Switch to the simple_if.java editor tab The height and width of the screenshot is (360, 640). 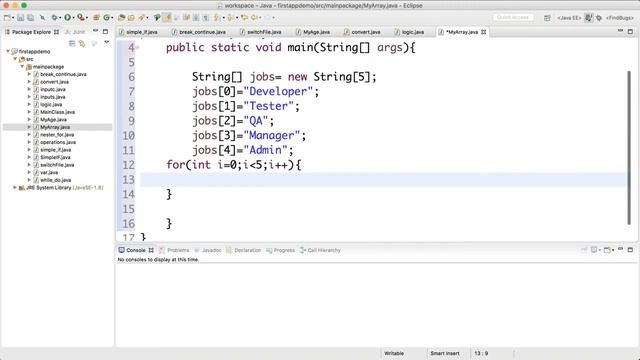click(138, 32)
